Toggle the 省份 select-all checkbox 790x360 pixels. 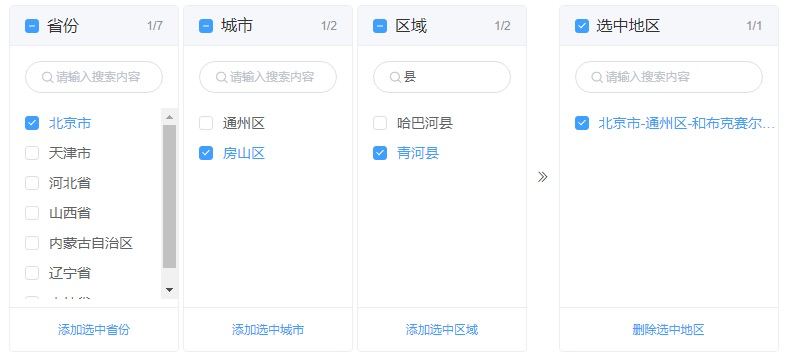[x=32, y=26]
